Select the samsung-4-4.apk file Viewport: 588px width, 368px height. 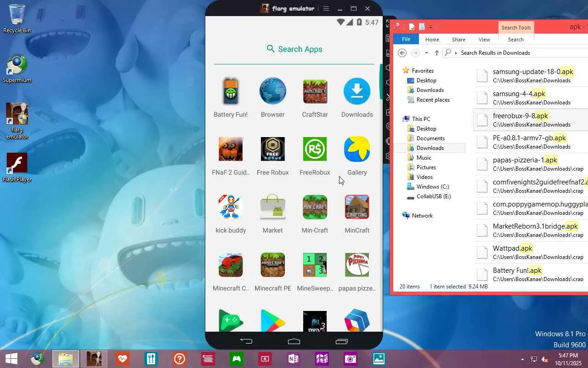pyautogui.click(x=531, y=98)
